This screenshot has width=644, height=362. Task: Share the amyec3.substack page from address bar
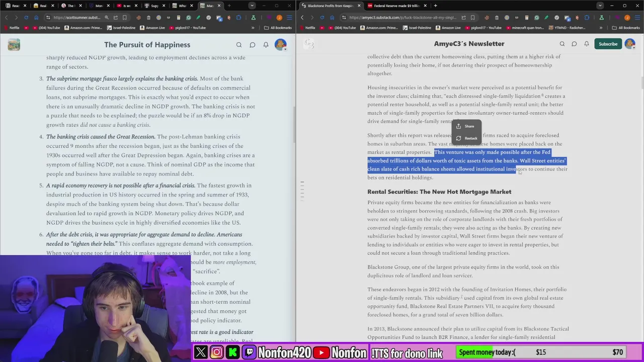[464, 18]
